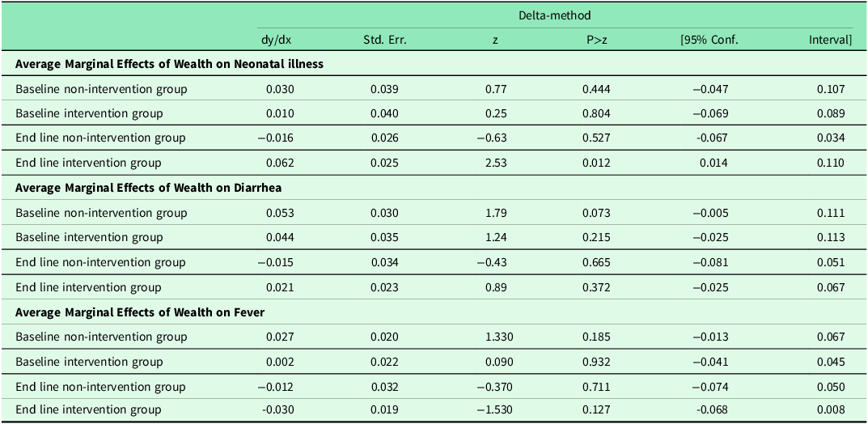Image resolution: width=868 pixels, height=424 pixels.
Task: Click Baseline intervention group row under Diarrhea
Action: coord(89,237)
